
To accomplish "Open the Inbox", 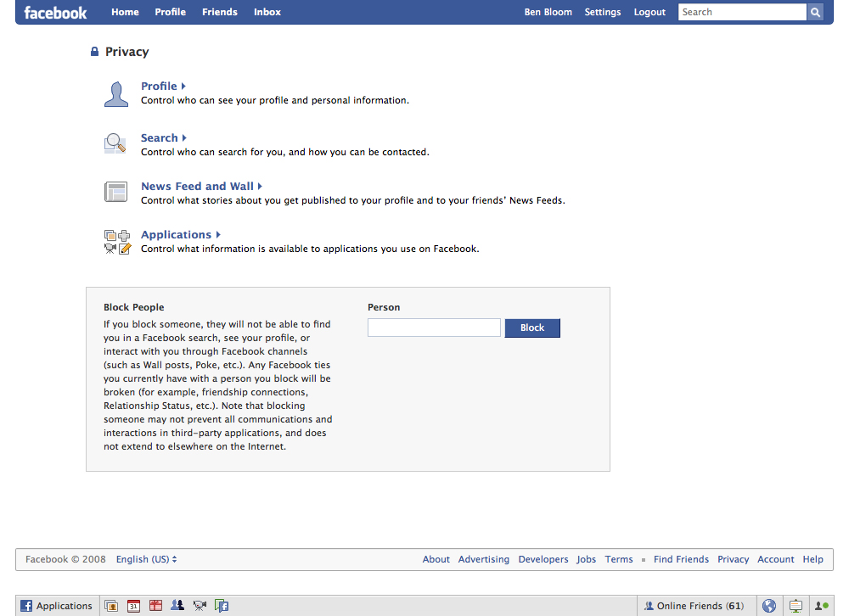I will tap(267, 12).
